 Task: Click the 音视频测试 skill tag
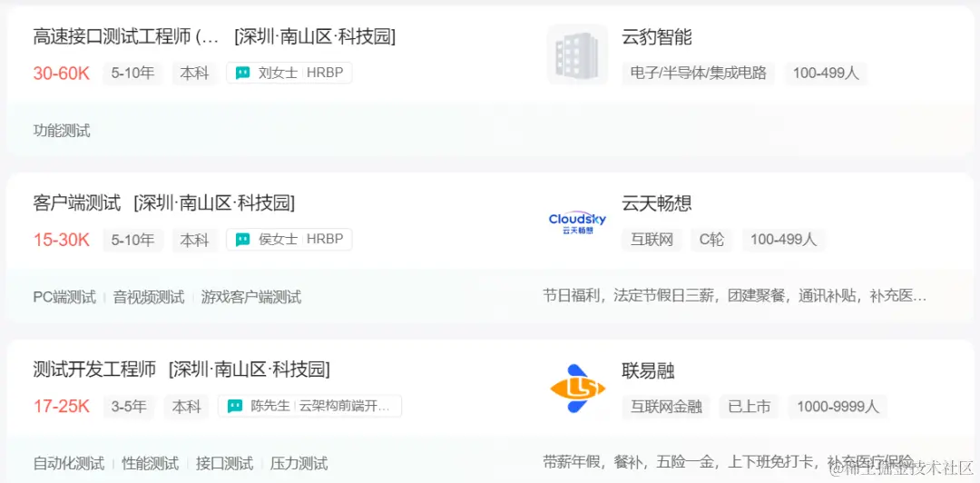pyautogui.click(x=149, y=297)
